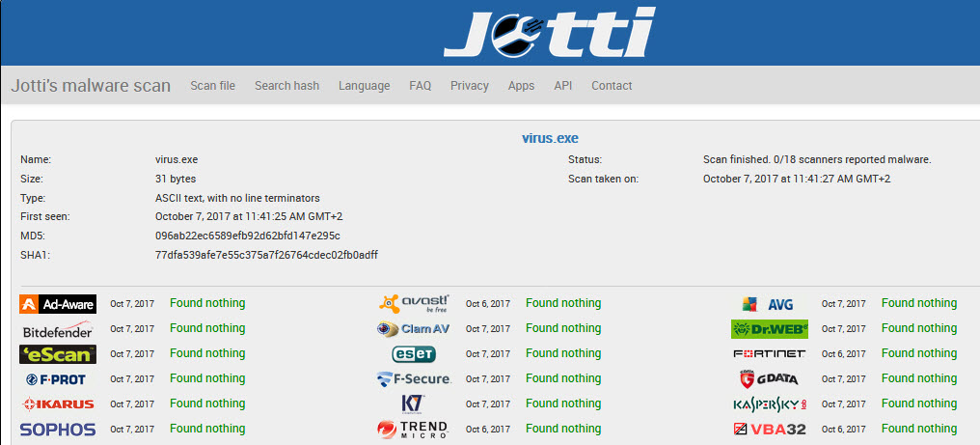This screenshot has height=445, width=980.
Task: Click ESET's Found nothing result
Action: click(563, 353)
